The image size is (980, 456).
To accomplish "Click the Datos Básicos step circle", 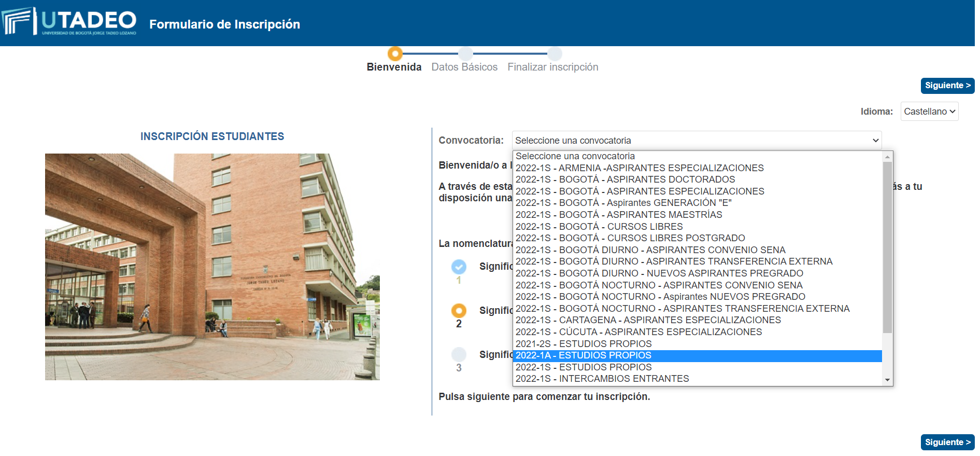I will click(465, 53).
